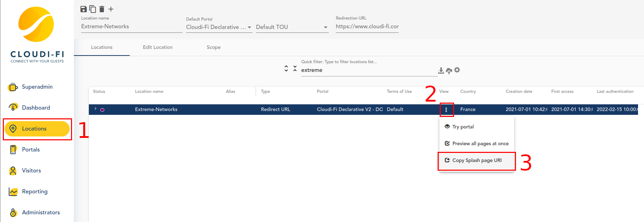Click the Creation date column header
Viewport: 644px width, 222px height.
point(519,91)
